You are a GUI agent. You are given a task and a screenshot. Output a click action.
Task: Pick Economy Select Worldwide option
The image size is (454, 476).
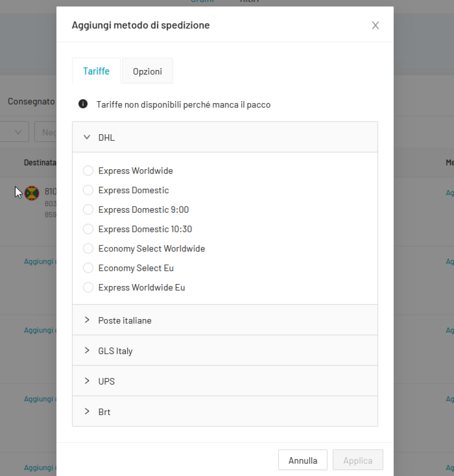point(88,248)
